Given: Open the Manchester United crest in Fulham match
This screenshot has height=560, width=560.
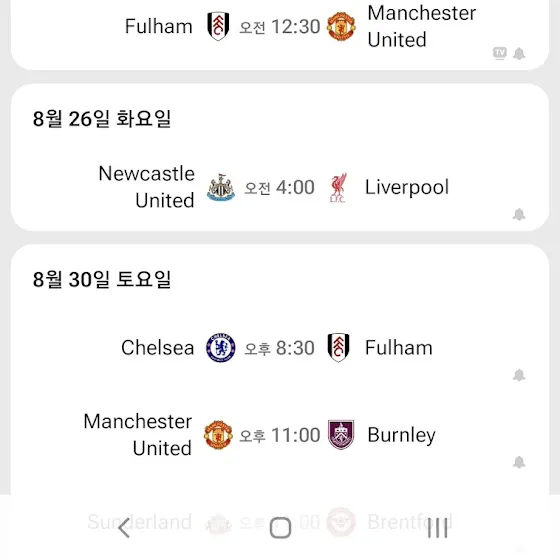Looking at the screenshot, I should click(x=341, y=26).
